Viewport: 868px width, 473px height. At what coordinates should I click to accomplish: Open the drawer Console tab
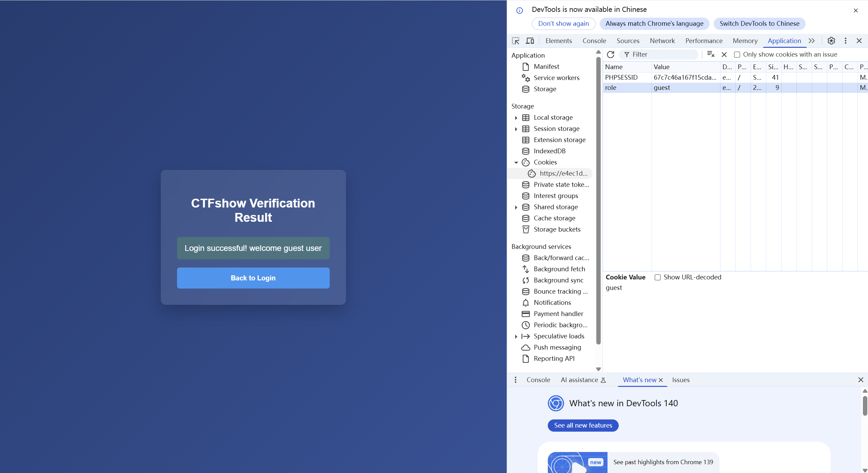538,380
